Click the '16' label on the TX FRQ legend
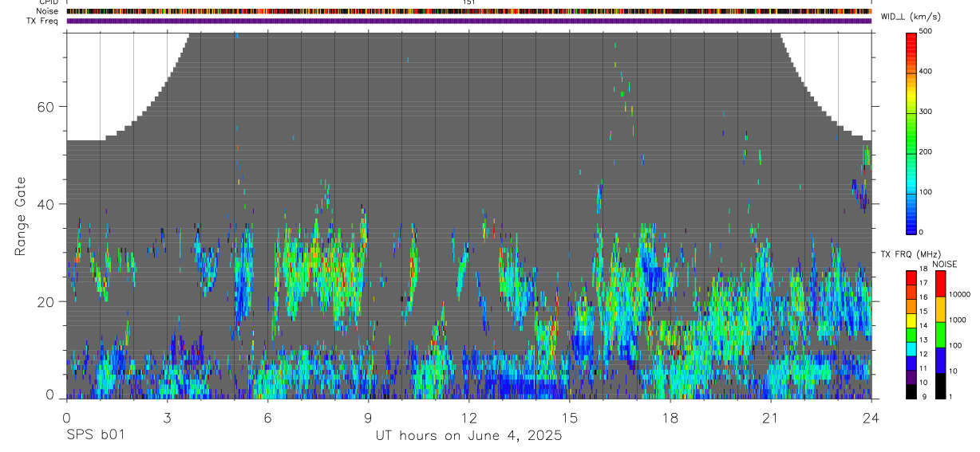Viewport: 980px width, 452px height. click(924, 297)
